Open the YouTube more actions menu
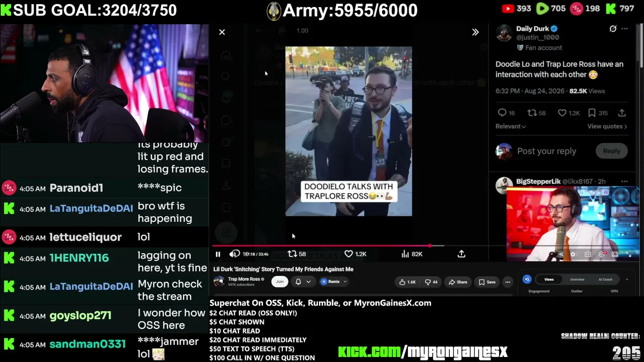The image size is (644, 362). [508, 282]
